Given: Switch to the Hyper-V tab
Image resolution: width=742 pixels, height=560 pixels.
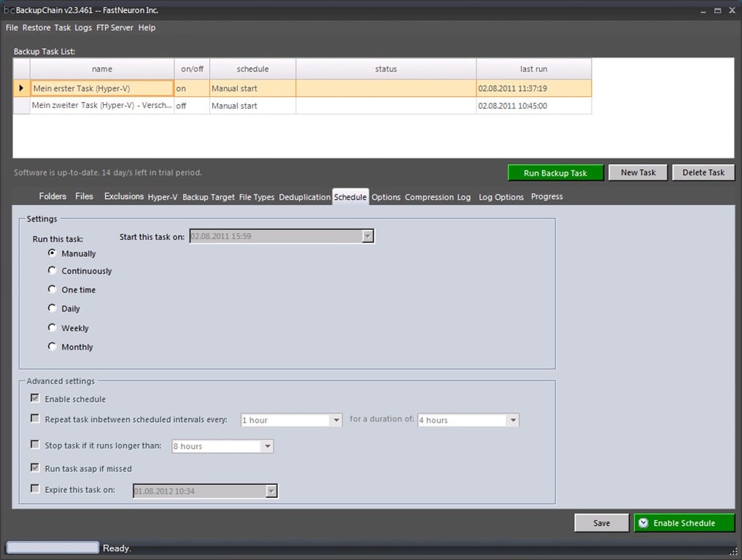Looking at the screenshot, I should click(162, 197).
